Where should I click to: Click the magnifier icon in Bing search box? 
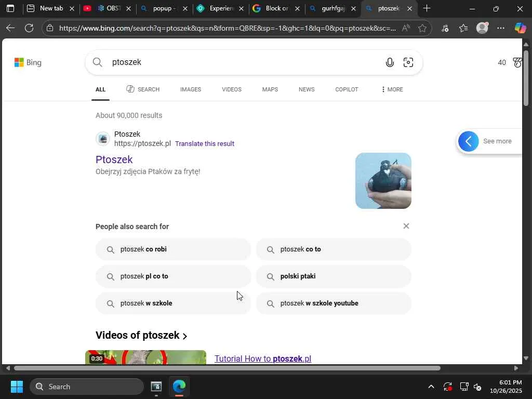(97, 62)
